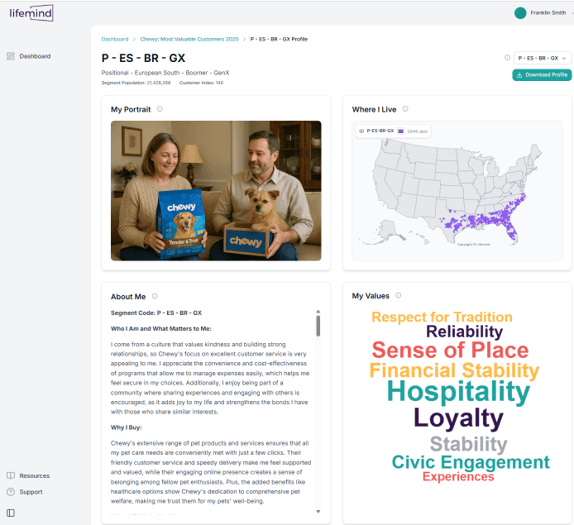
Task: Click 'Reliability' in the word cloud
Action: coord(464,332)
